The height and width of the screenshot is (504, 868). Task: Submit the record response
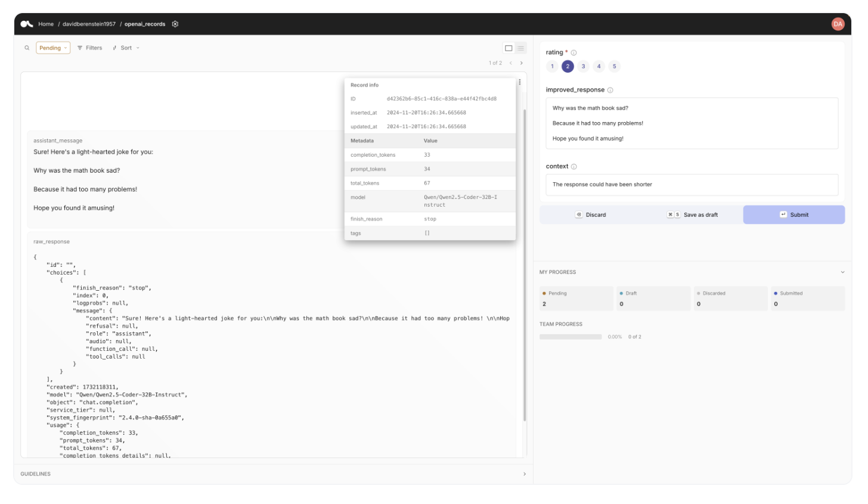point(793,215)
